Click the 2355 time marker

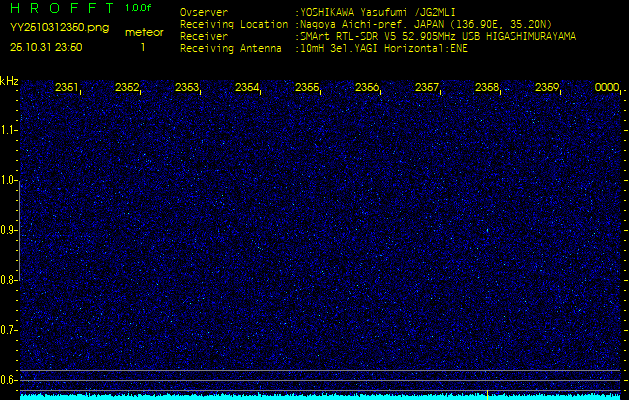click(x=307, y=88)
